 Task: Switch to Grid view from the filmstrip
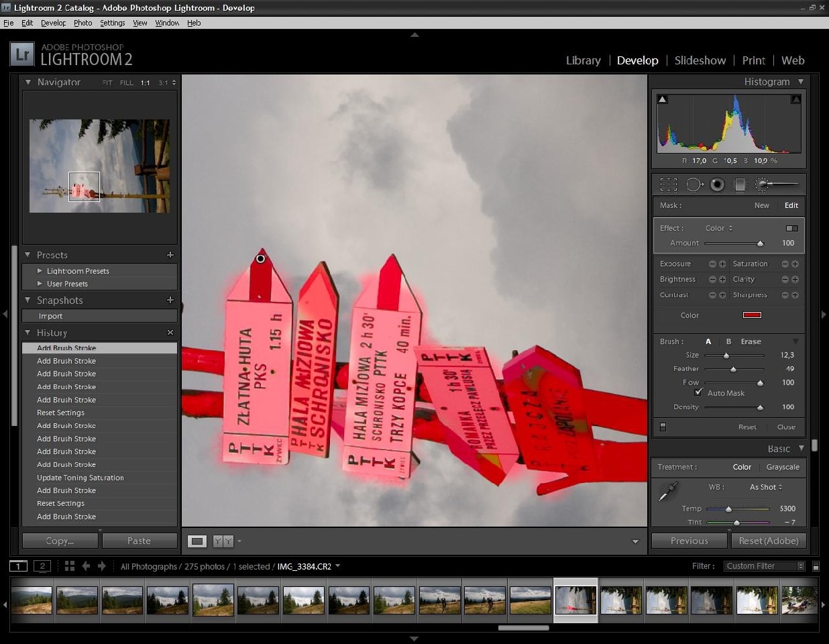69,566
